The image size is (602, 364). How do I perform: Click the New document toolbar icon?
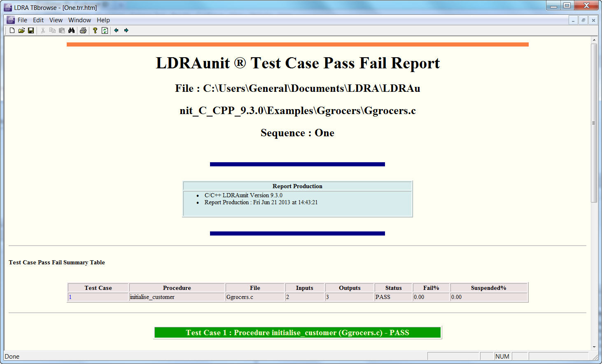(x=12, y=30)
